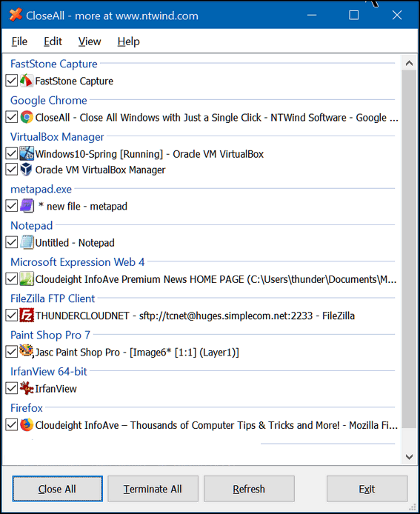Uncheck the Untitled - Notepad checkbox
This screenshot has height=514, width=420.
point(11,243)
